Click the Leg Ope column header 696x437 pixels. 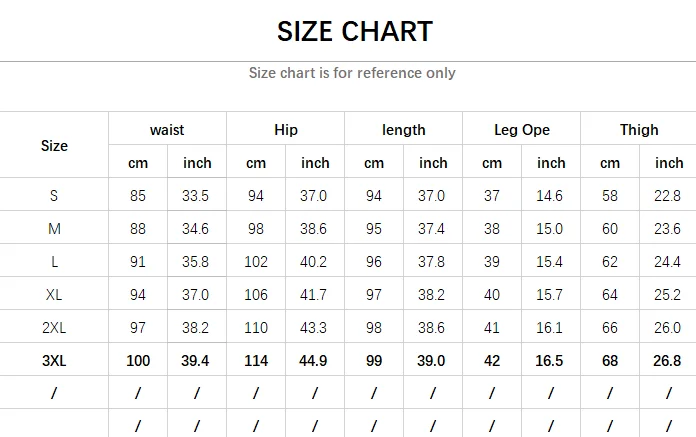coord(522,130)
